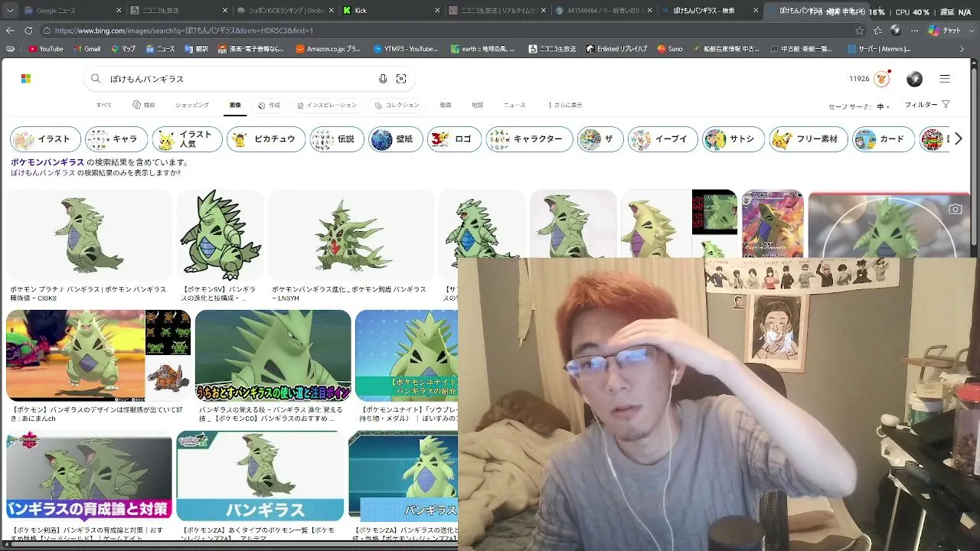Open the 翻訳 bookmark
Image resolution: width=980 pixels, height=551 pixels.
196,49
